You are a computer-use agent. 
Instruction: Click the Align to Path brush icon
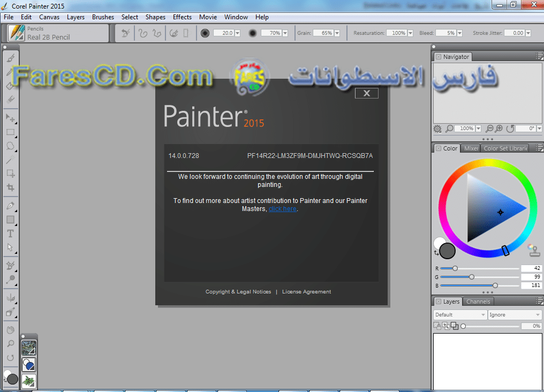tap(173, 33)
